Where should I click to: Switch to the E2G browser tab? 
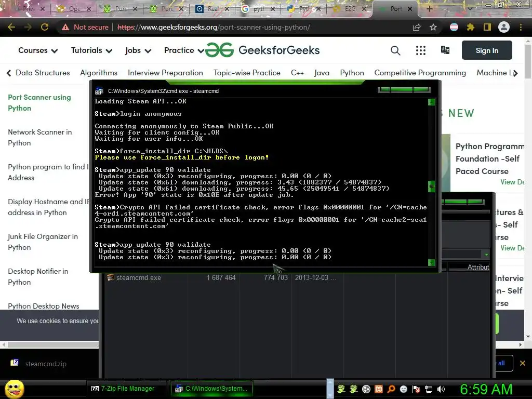click(350, 9)
